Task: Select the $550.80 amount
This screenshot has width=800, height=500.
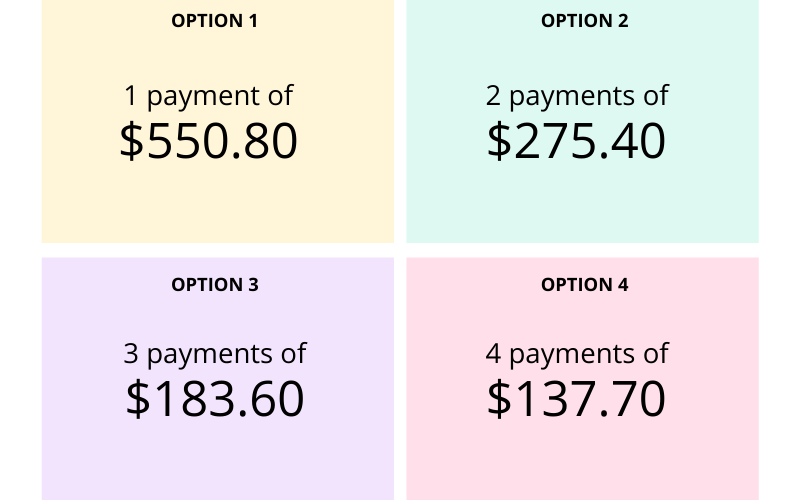Action: [x=208, y=141]
